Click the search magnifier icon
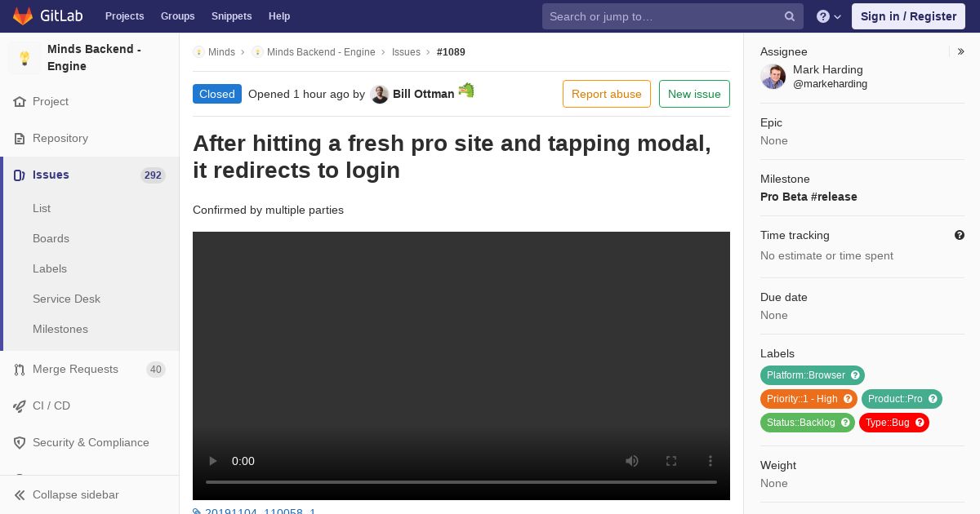The width and height of the screenshot is (980, 514). pos(790,16)
